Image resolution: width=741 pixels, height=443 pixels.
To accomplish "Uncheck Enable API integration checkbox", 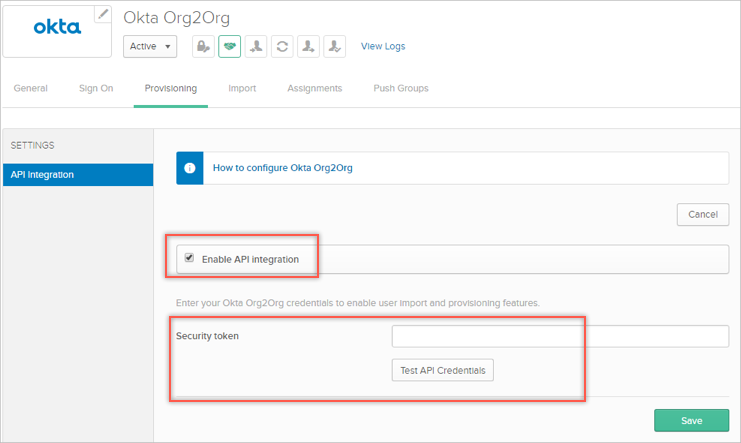I will (x=189, y=258).
